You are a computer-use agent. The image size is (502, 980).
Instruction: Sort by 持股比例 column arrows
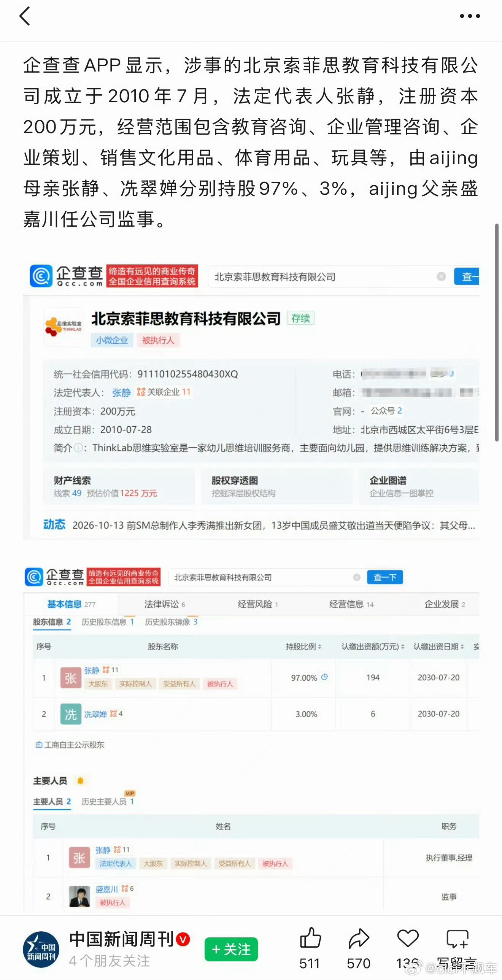point(320,646)
